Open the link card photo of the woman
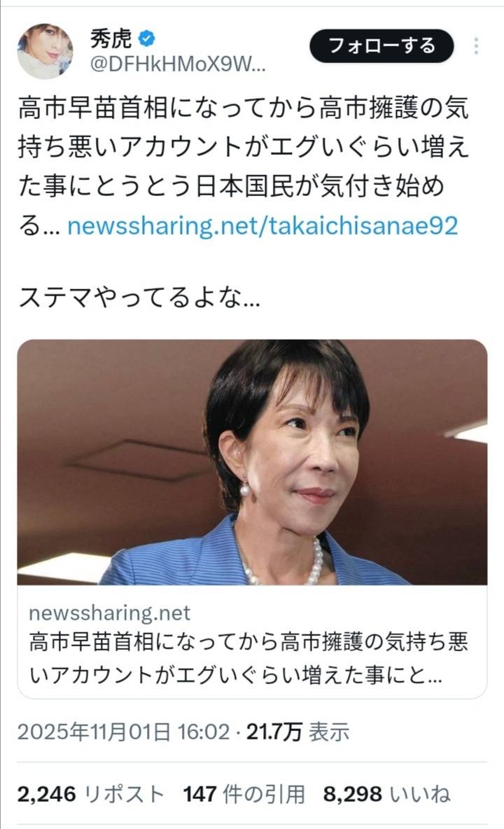Screen dimensions: 504x829 [x=252, y=461]
